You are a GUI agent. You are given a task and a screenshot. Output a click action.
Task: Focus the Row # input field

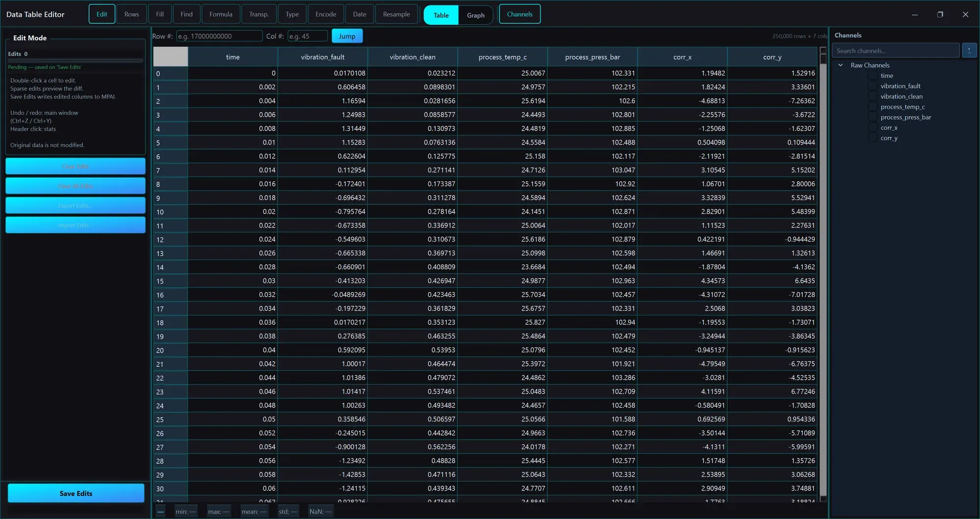click(x=219, y=36)
